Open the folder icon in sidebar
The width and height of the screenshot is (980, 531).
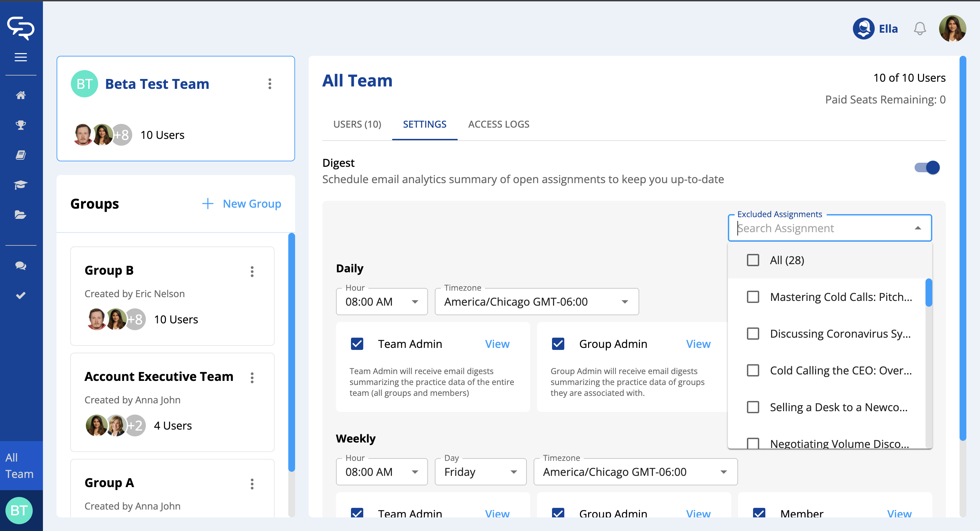(x=20, y=215)
